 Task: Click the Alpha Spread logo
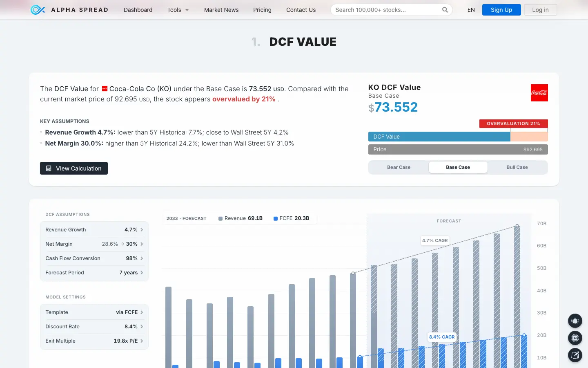69,10
